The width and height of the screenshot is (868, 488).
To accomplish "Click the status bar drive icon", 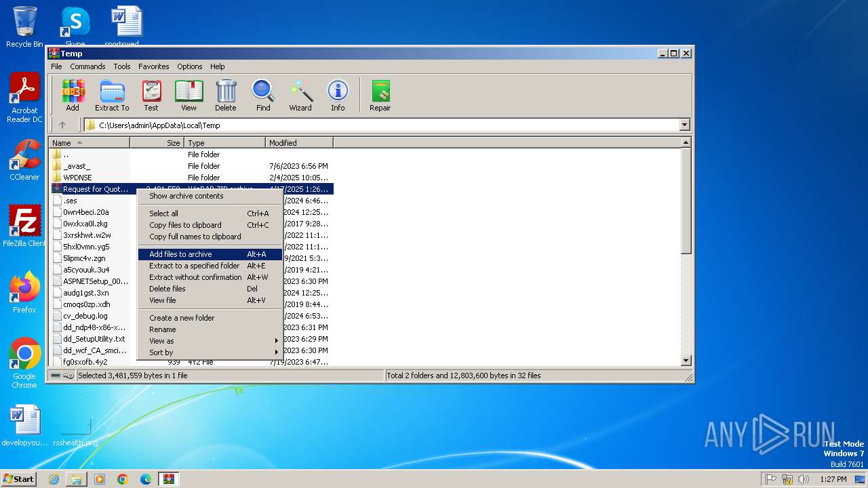I will pyautogui.click(x=56, y=375).
